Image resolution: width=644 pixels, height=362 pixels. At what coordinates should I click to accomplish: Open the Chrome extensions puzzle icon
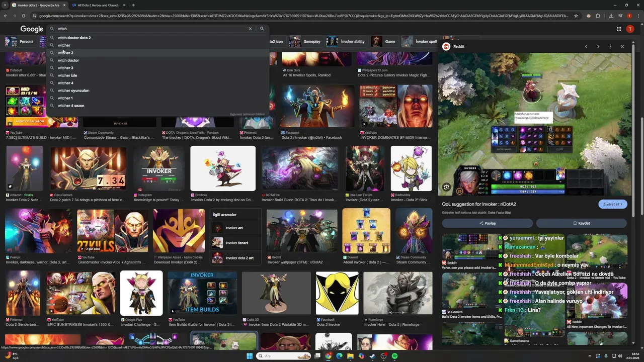[598, 16]
